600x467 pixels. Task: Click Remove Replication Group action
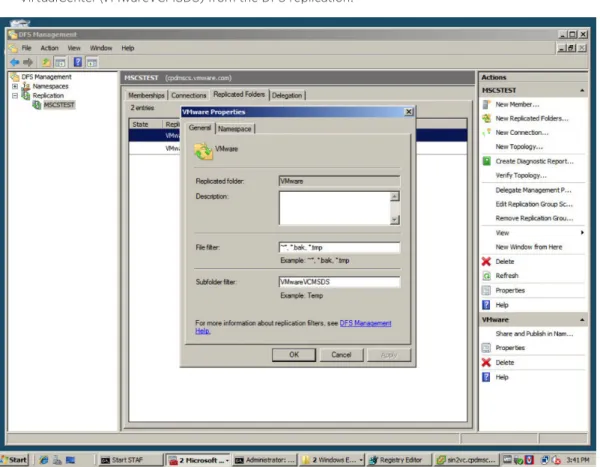[535, 218]
